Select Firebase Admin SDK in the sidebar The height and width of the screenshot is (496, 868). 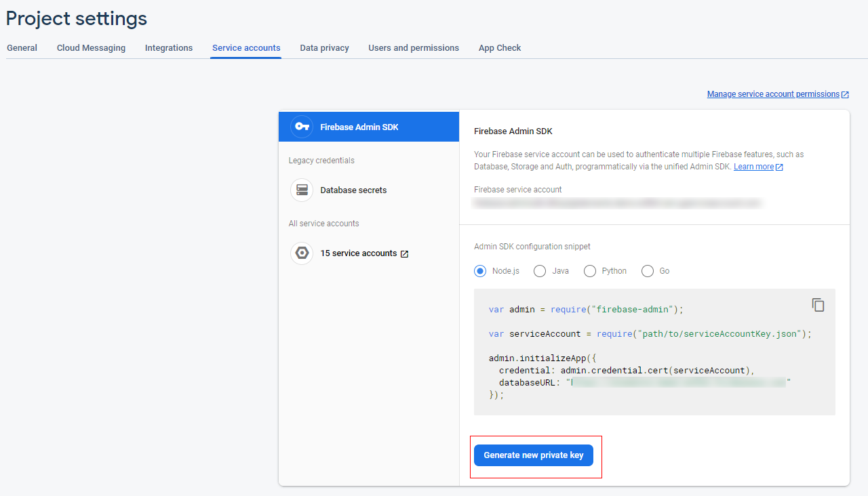369,127
